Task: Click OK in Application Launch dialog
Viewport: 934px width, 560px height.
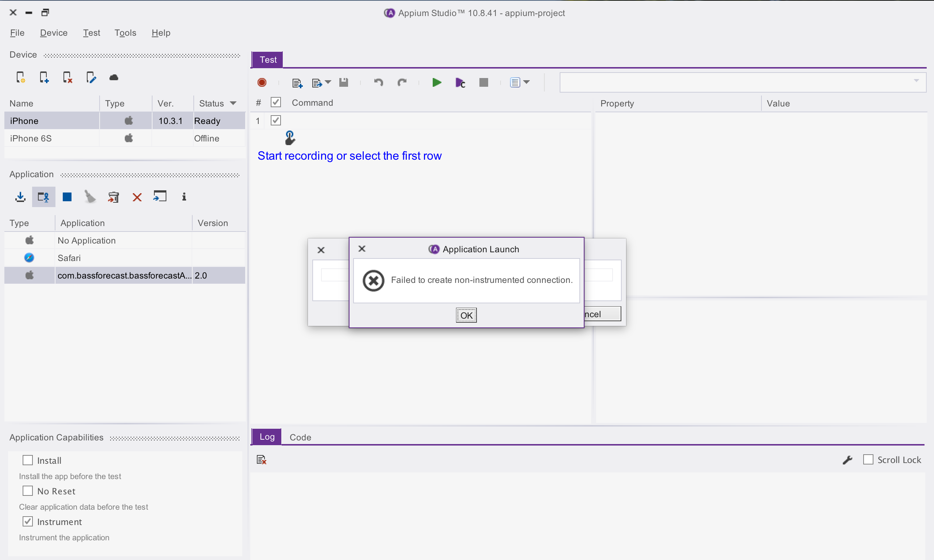Action: [x=466, y=315]
